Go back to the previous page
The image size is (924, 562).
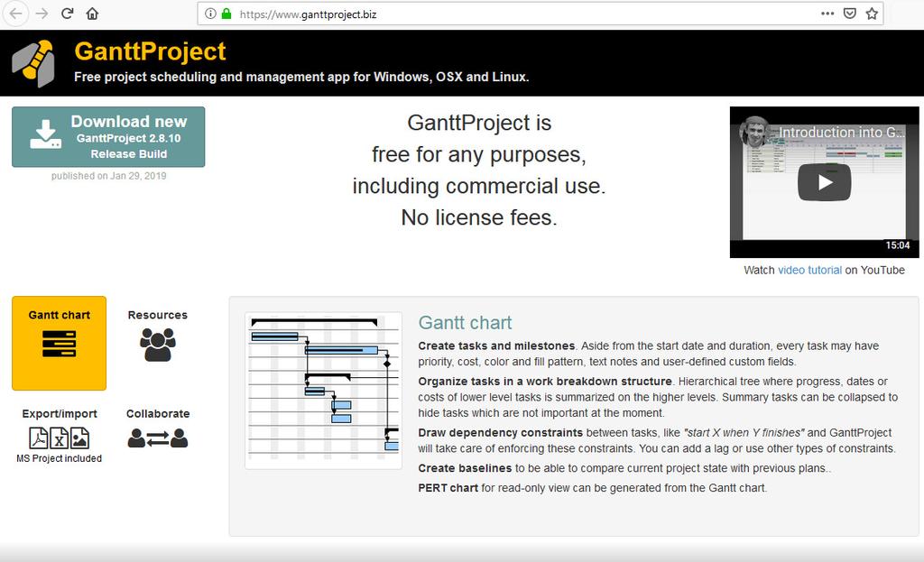(x=15, y=14)
